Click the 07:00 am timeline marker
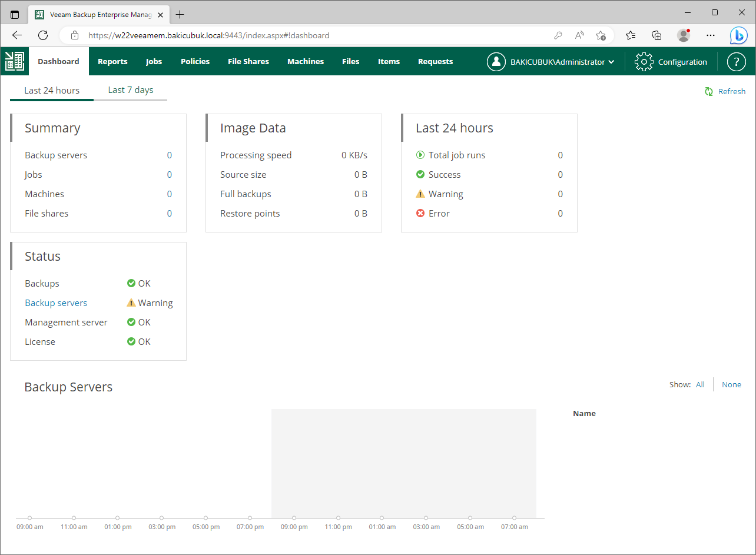 click(x=514, y=518)
